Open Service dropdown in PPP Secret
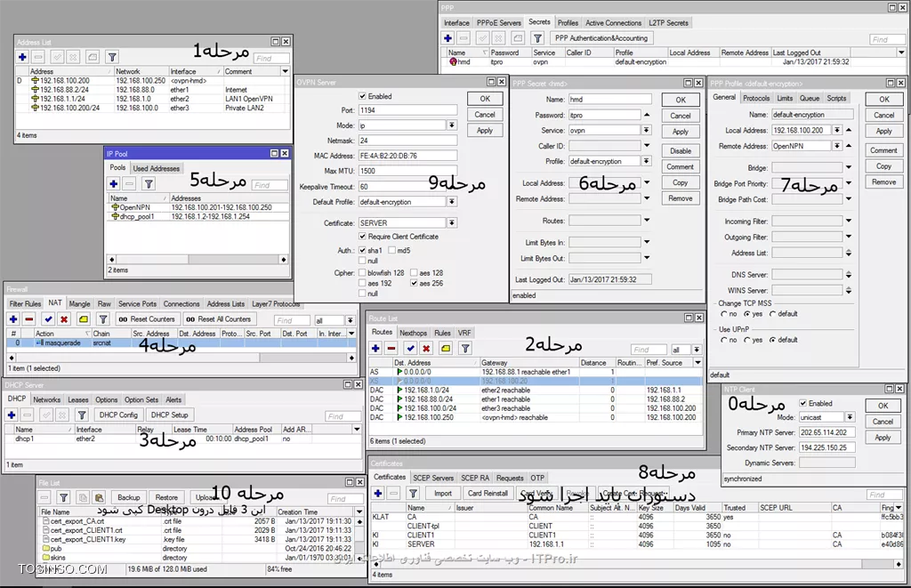The height and width of the screenshot is (588, 911). click(x=646, y=130)
